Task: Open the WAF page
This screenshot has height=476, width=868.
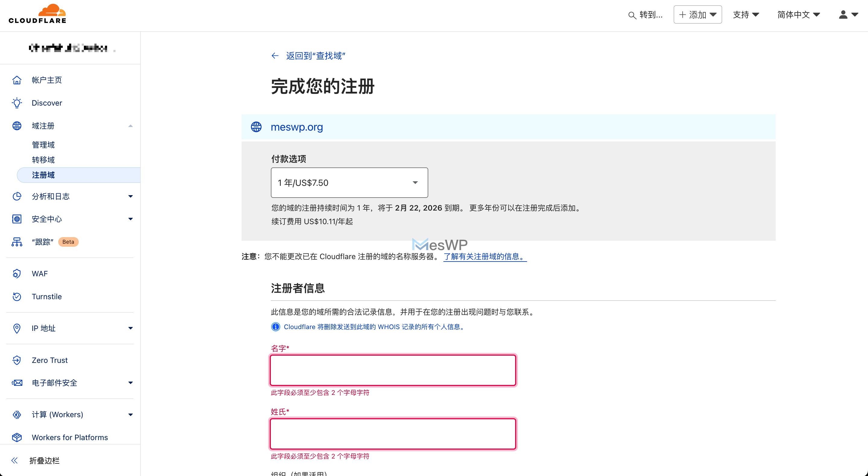Action: coord(40,273)
